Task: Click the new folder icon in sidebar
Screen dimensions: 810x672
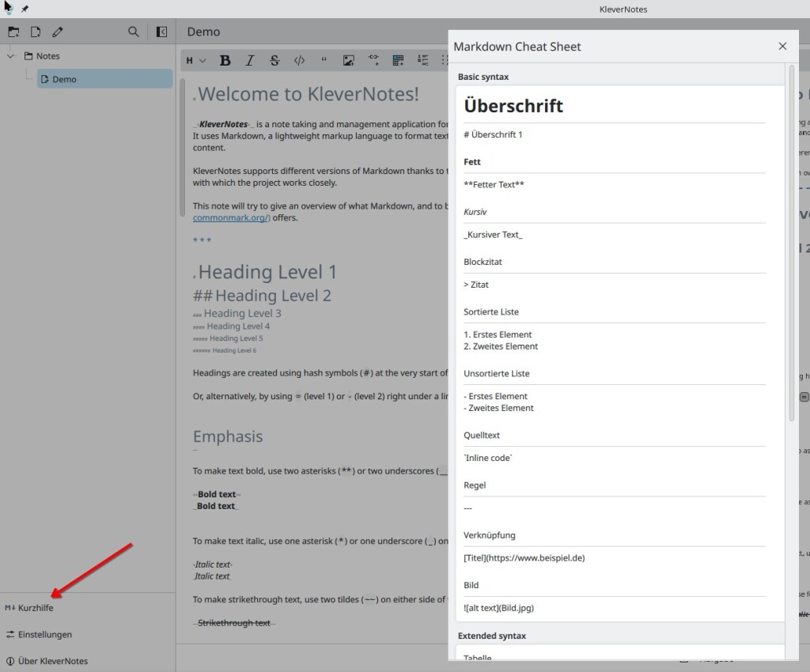Action: 13,32
